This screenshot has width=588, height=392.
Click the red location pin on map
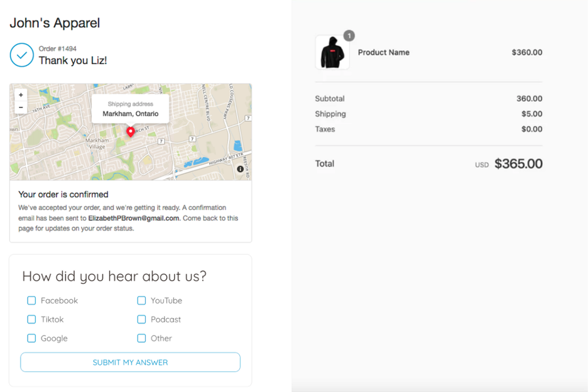tap(131, 131)
